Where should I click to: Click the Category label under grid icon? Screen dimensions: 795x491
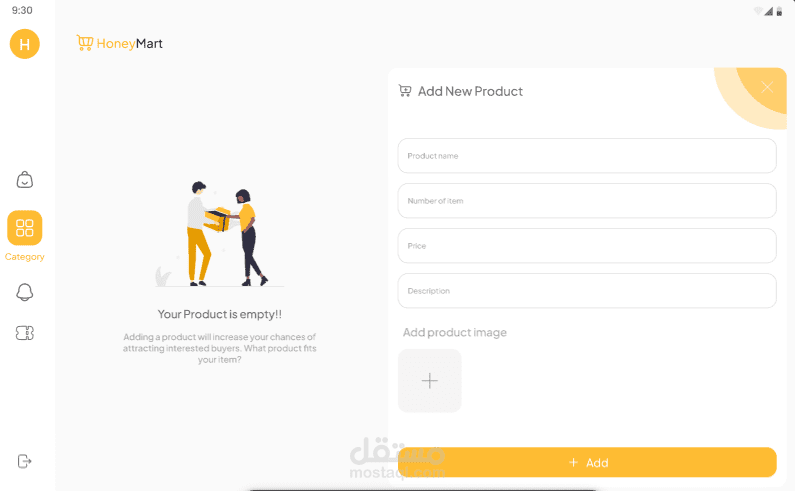coord(24,257)
